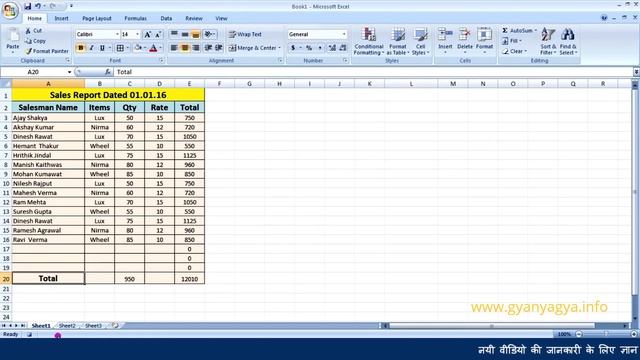Toggle Italic formatting

tap(91, 48)
